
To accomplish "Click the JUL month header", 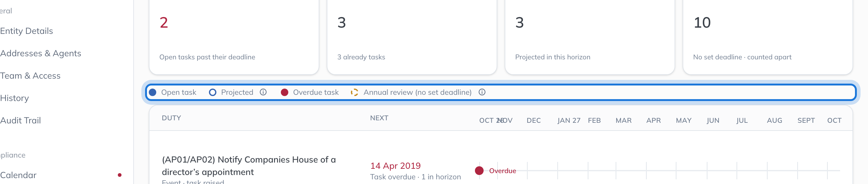I will click(742, 121).
